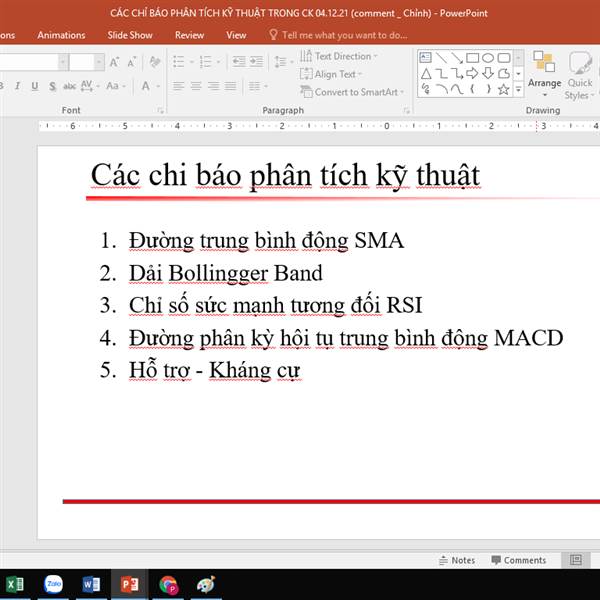The width and height of the screenshot is (600, 600).
Task: Select the 5-Point Star shape
Action: pos(504,89)
